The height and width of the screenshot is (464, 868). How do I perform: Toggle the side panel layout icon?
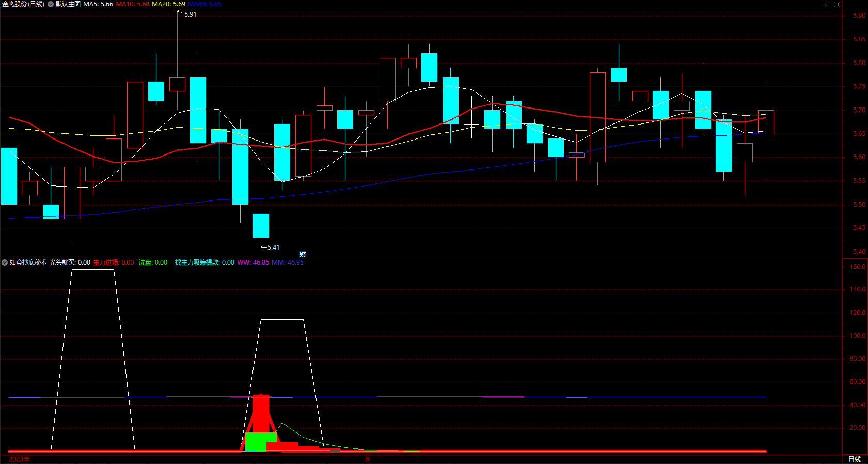(837, 4)
